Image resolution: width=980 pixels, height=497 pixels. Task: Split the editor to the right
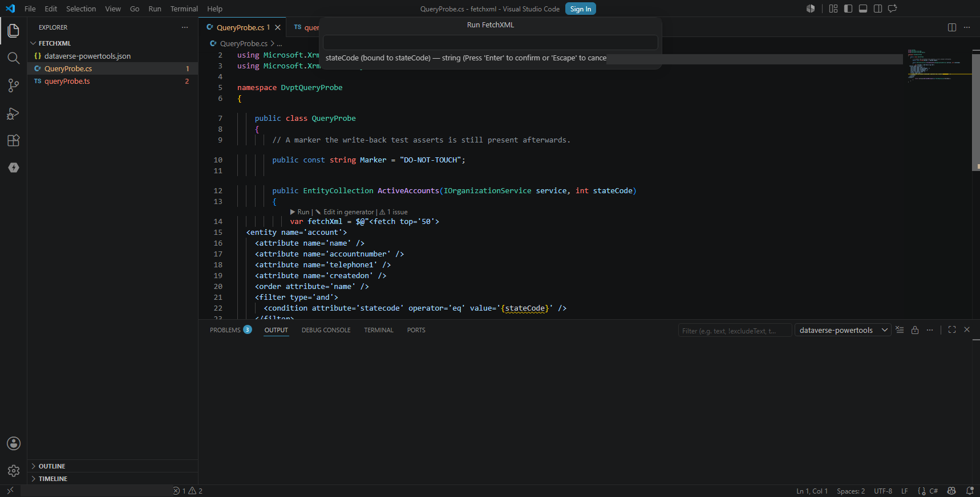click(952, 27)
